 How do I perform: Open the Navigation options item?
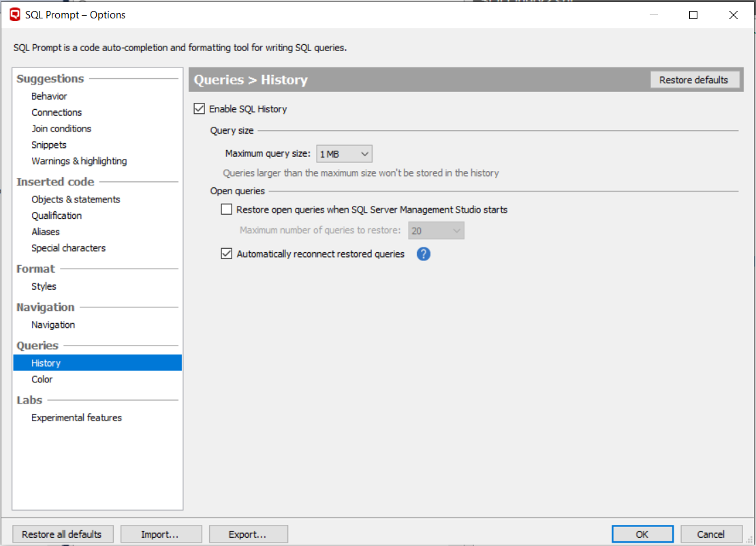(53, 325)
